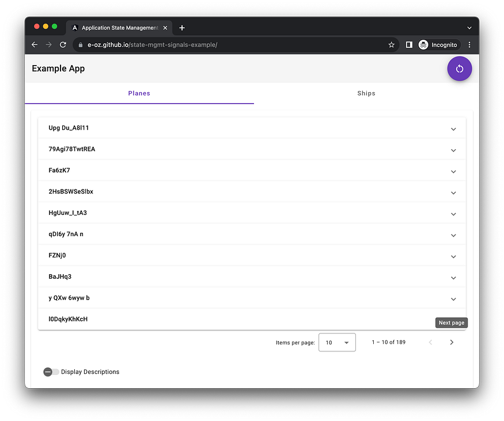Image resolution: width=504 pixels, height=421 pixels.
Task: Click the Example App title
Action: pos(58,69)
